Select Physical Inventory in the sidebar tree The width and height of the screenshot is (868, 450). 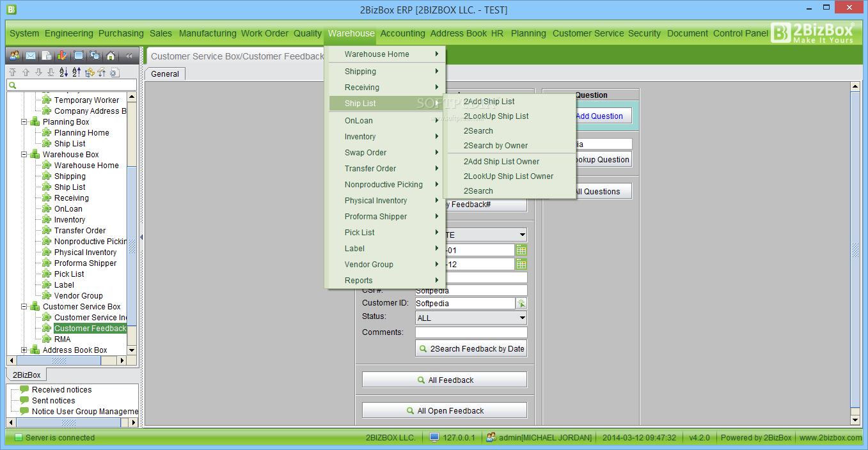pos(85,252)
